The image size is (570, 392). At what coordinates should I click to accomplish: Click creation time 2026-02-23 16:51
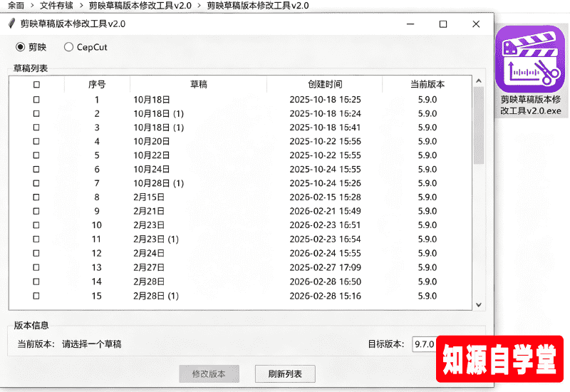tap(325, 225)
